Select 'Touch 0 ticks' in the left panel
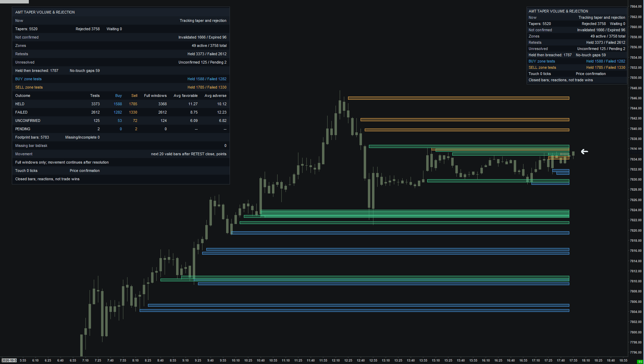Image resolution: width=644 pixels, height=364 pixels. click(26, 171)
